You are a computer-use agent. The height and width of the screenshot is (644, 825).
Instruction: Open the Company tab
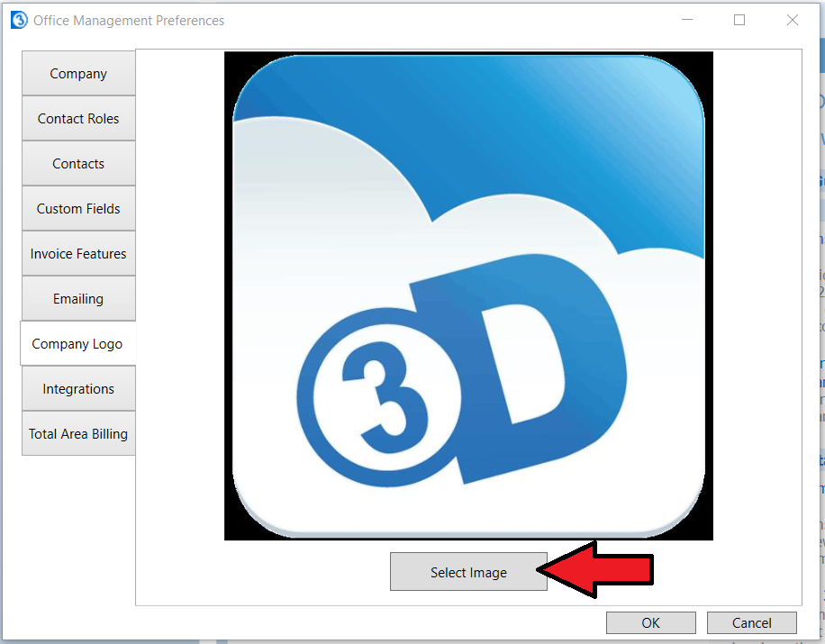(x=78, y=73)
